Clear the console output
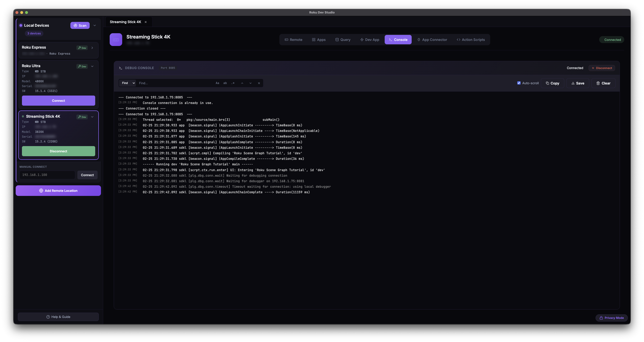Screen dimensions: 644x342 pyautogui.click(x=603, y=83)
